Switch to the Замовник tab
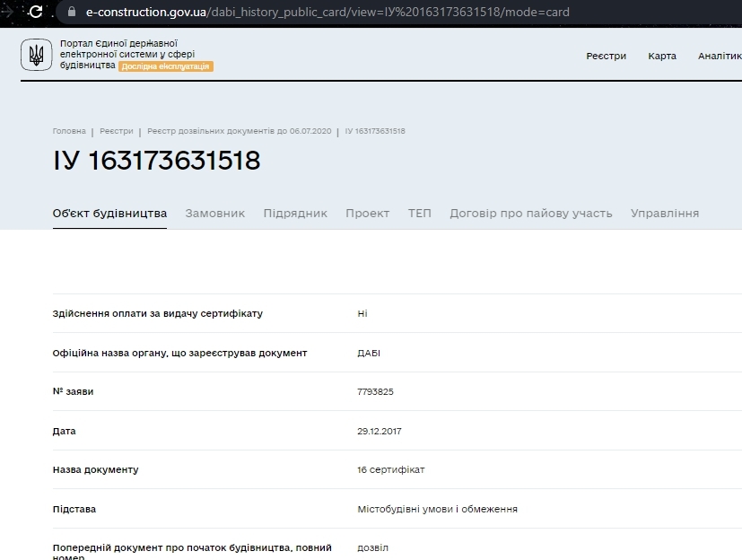 point(215,214)
